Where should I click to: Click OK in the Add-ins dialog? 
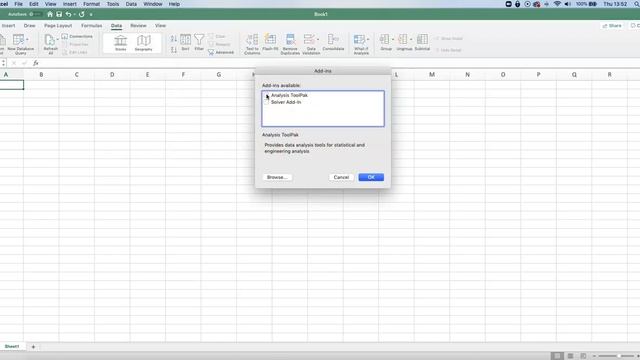tap(371, 177)
